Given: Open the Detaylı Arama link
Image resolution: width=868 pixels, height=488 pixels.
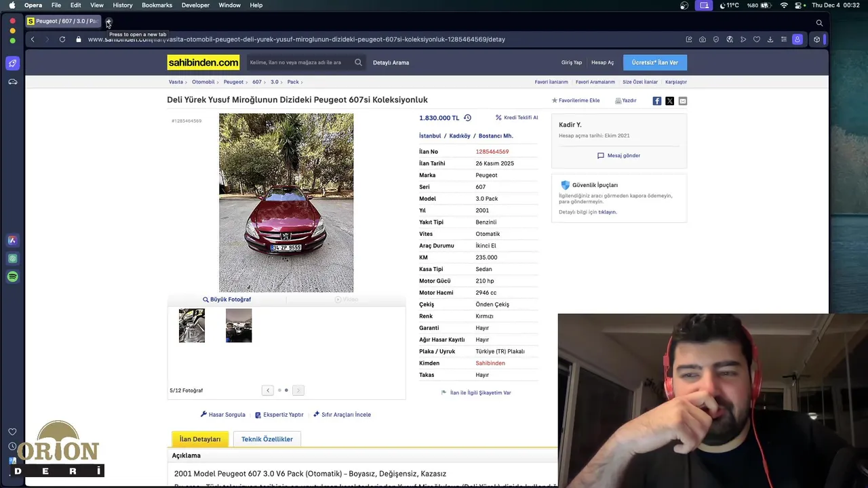Looking at the screenshot, I should (x=391, y=62).
